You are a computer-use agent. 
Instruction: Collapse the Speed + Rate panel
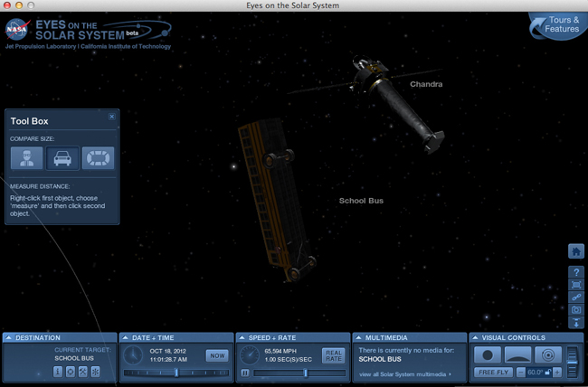tap(242, 337)
